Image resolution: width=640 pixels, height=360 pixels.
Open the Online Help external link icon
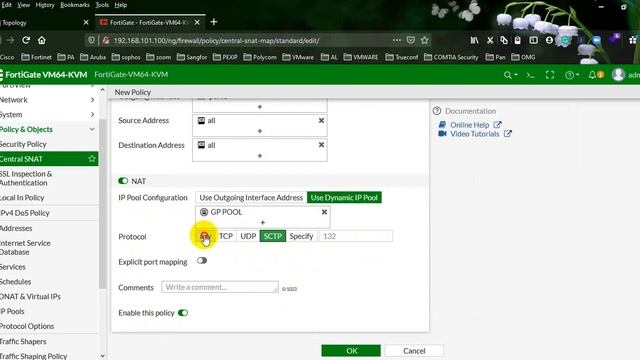497,124
